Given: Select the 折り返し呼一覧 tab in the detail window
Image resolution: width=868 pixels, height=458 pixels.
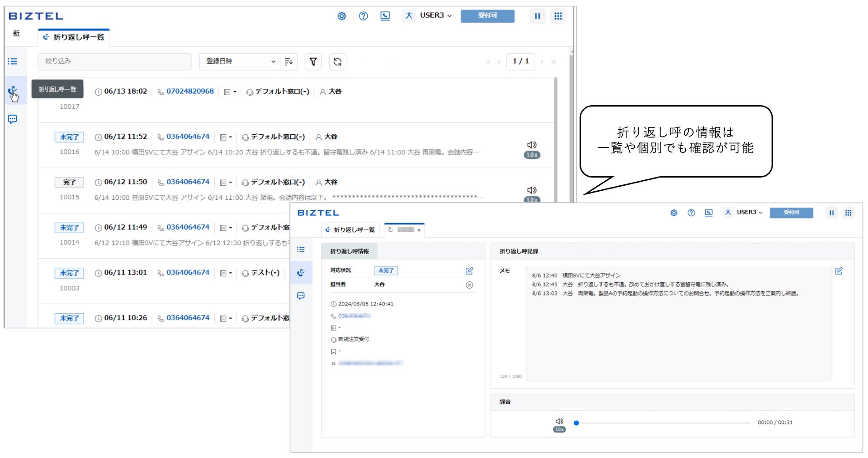Looking at the screenshot, I should pos(350,230).
